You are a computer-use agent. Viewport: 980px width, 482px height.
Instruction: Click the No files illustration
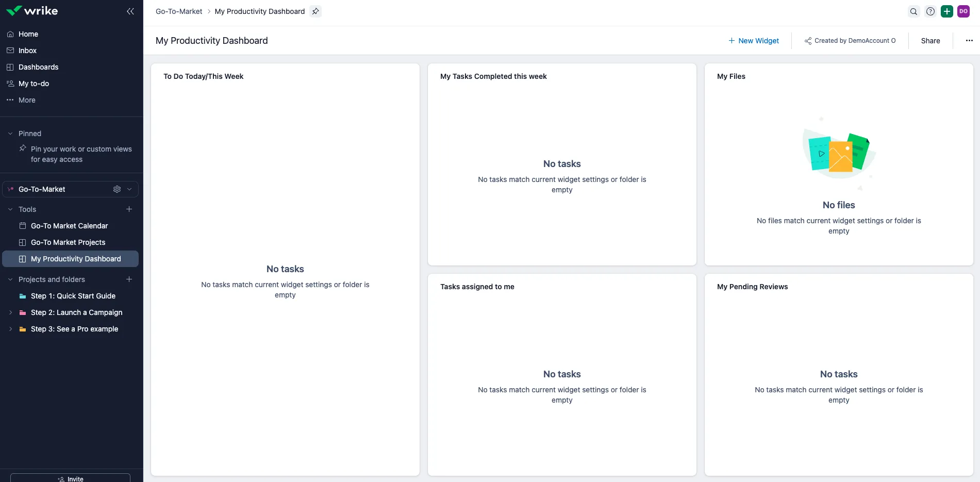tap(839, 154)
